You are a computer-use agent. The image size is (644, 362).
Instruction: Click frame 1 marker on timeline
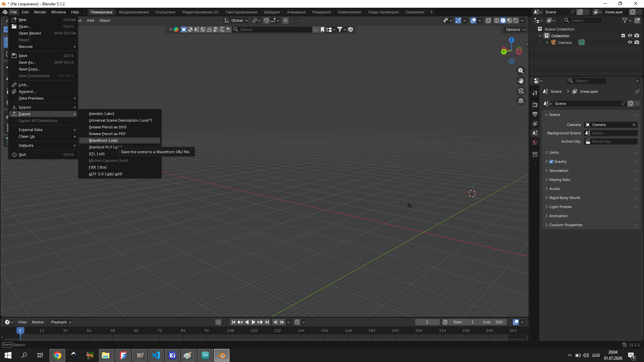(20, 330)
